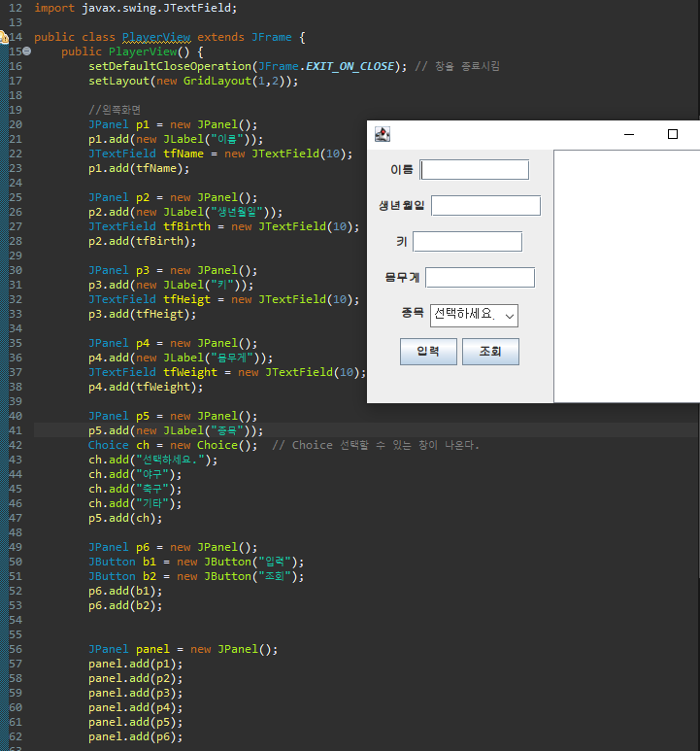Click JButton b2 declaration on line 51

pos(196,576)
